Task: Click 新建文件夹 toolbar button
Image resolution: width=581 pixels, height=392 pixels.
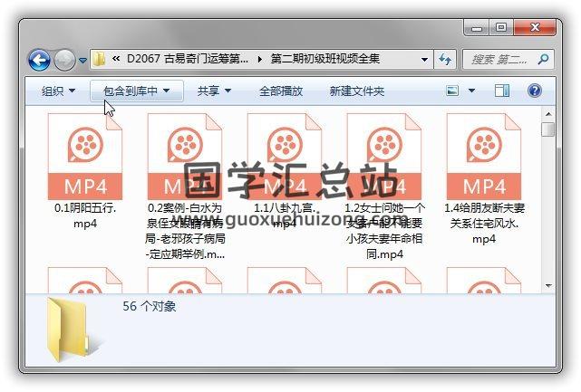Action: [357, 91]
